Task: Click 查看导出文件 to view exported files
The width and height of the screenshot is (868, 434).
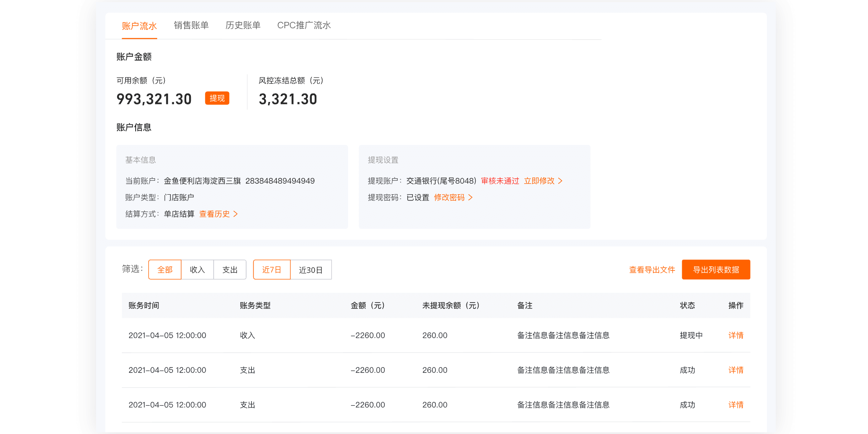Action: [651, 270]
